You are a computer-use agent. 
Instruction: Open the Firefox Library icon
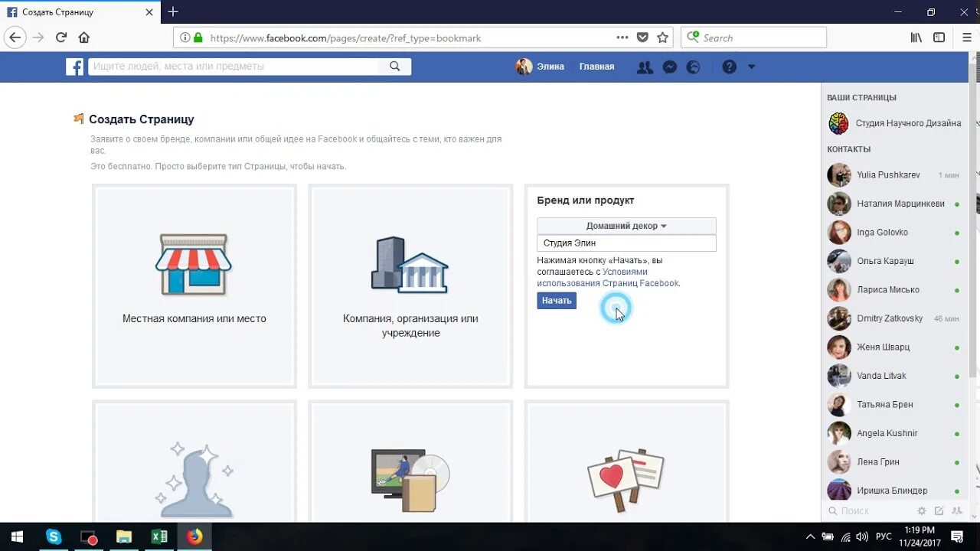point(916,37)
